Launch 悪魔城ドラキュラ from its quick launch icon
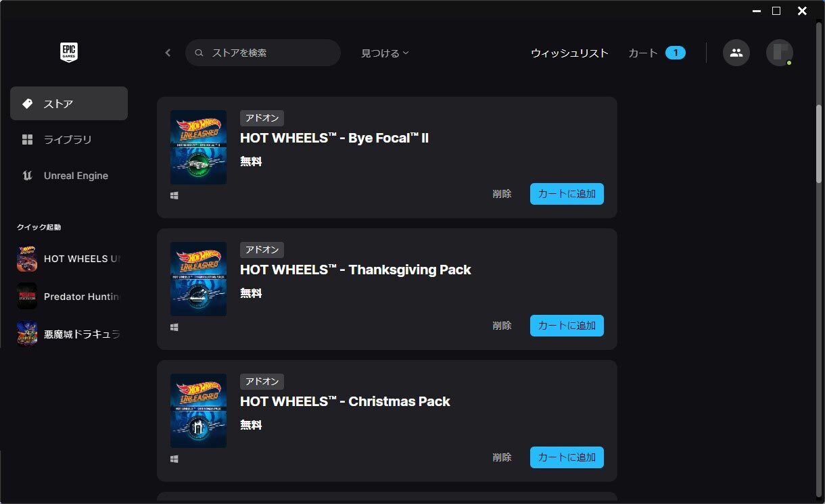 [27, 334]
